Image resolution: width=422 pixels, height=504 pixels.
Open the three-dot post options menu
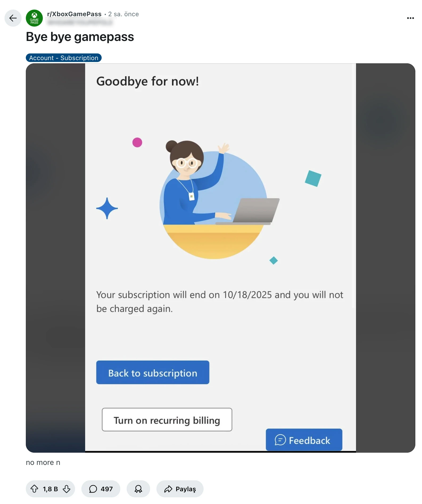410,18
